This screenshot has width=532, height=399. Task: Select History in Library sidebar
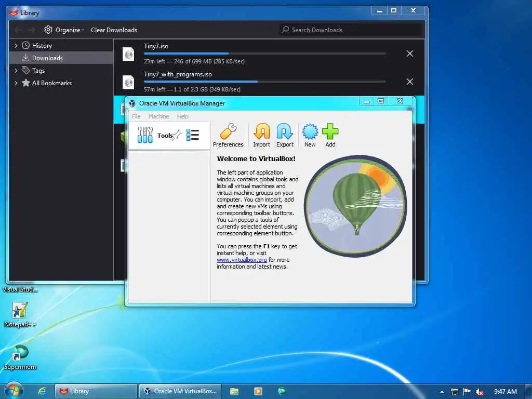(42, 46)
